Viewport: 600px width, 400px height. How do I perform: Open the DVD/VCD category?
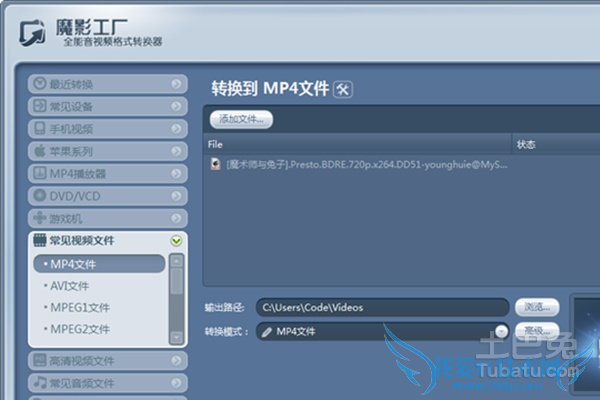tap(108, 196)
